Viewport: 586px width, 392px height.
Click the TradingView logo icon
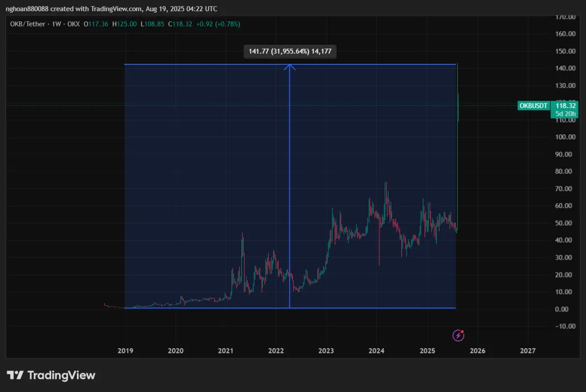click(x=15, y=375)
